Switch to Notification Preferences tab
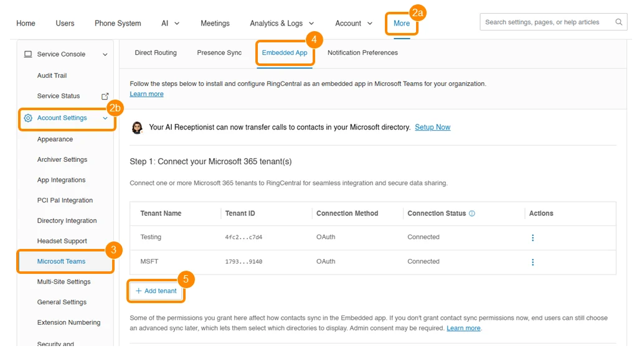644x356 pixels. [x=362, y=52]
